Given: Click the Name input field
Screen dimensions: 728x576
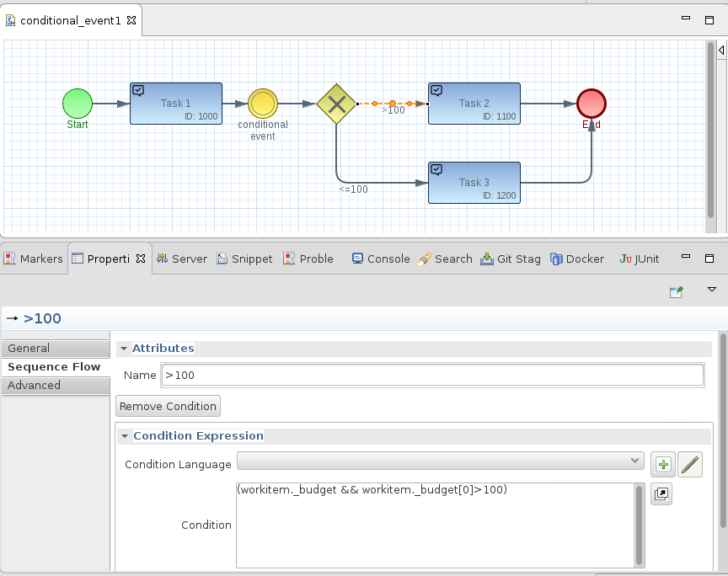Looking at the screenshot, I should [432, 375].
